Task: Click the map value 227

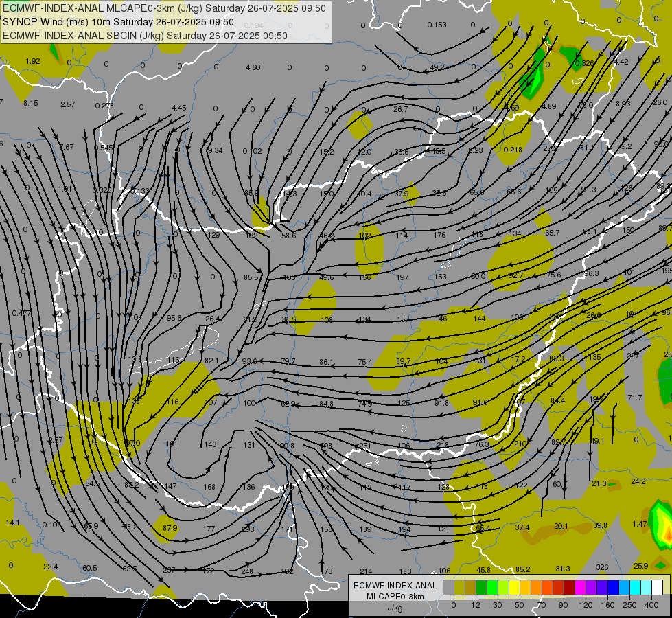Action: pos(633,356)
